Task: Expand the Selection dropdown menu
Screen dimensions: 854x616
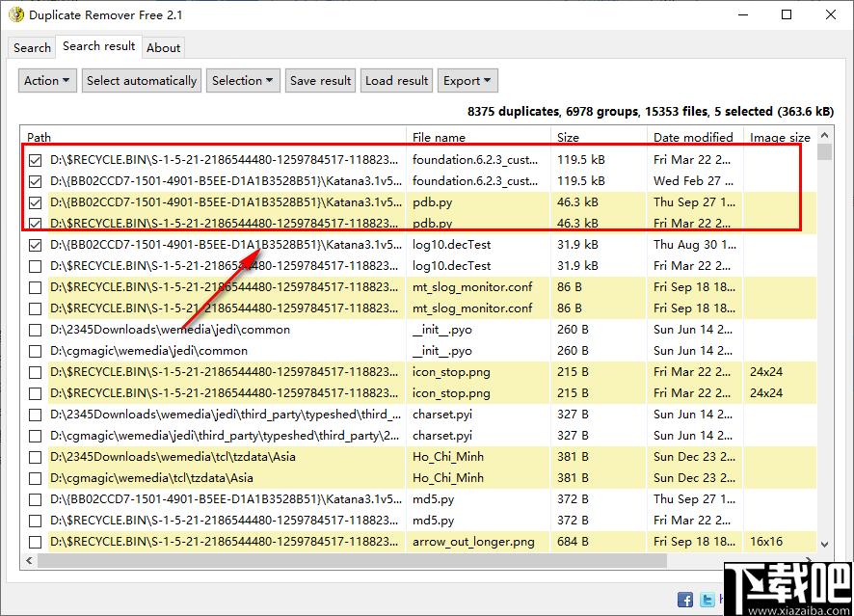Action: tap(243, 81)
